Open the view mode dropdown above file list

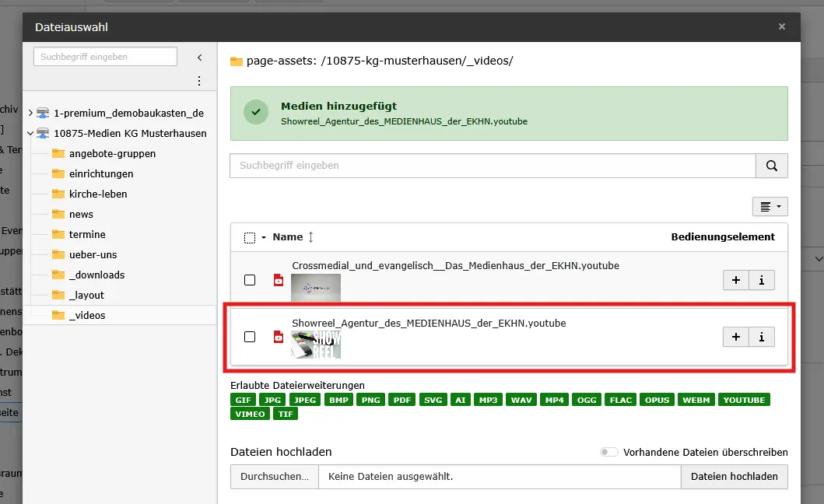click(x=770, y=206)
